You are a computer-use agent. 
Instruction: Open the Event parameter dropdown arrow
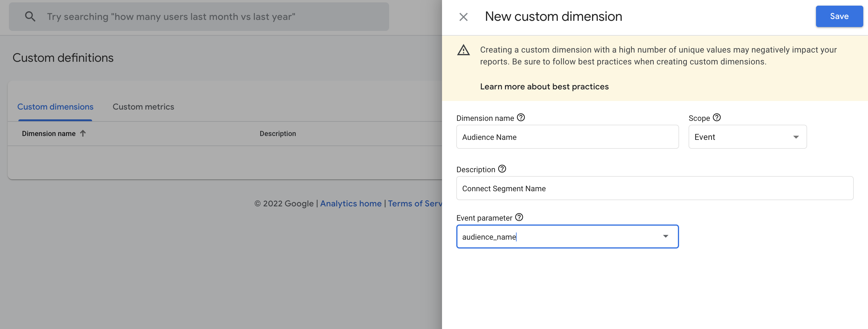pyautogui.click(x=665, y=236)
